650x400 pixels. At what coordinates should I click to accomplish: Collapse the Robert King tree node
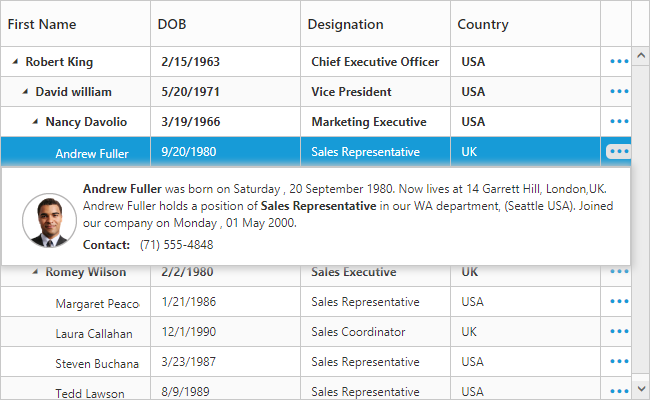(x=15, y=62)
